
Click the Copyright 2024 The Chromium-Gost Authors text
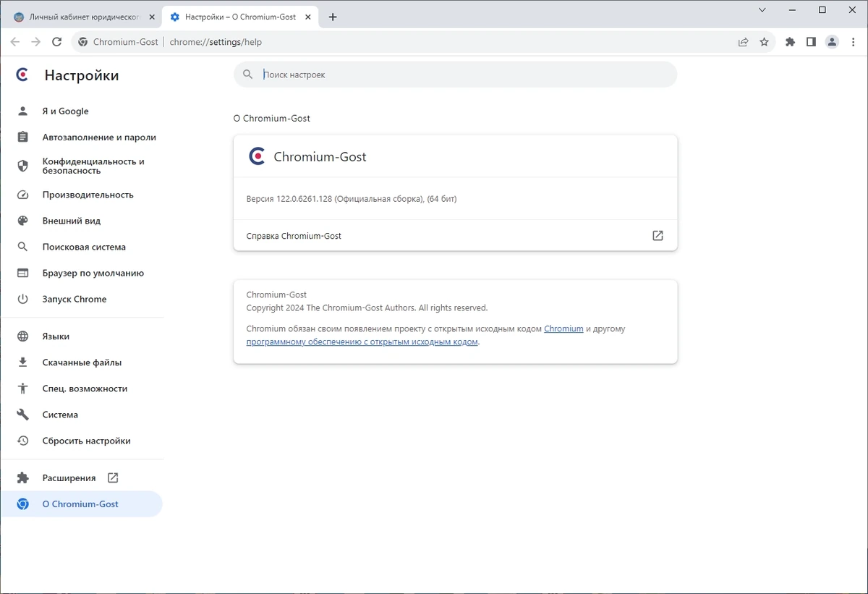coord(367,307)
